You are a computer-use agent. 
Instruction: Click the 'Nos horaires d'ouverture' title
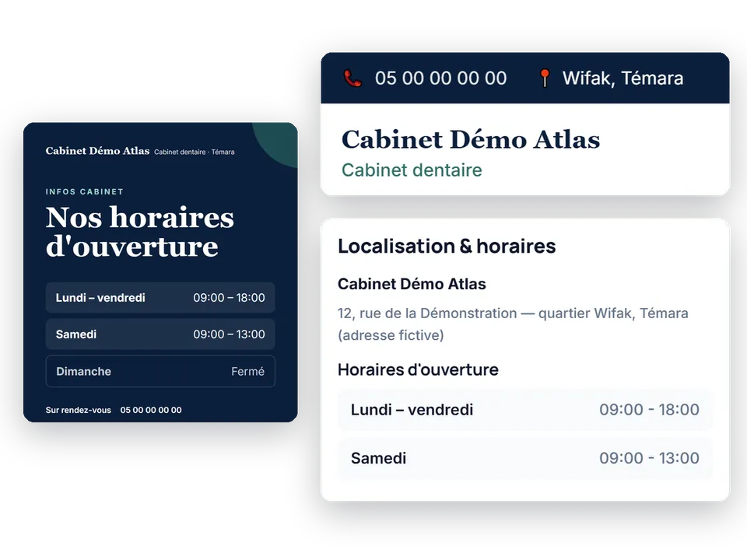pyautogui.click(x=139, y=232)
